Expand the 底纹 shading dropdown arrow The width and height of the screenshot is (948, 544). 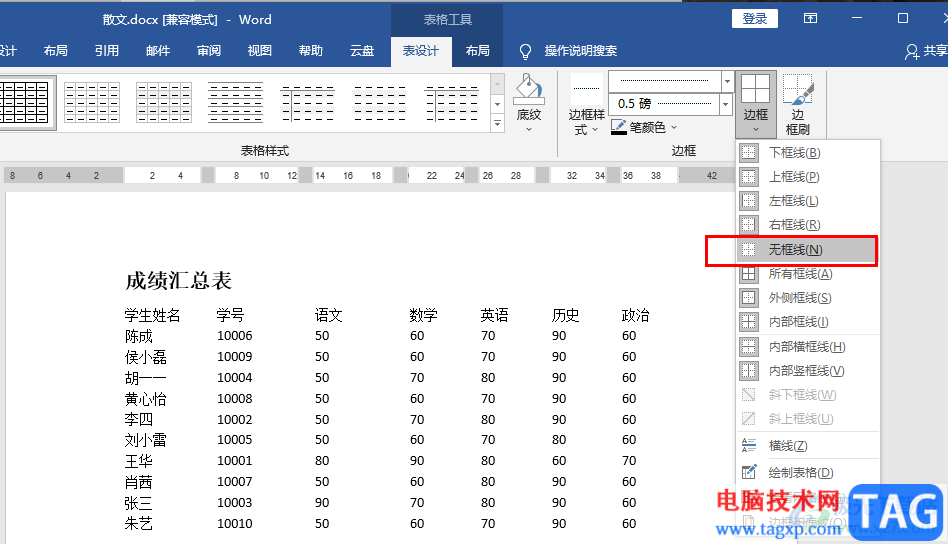(x=528, y=129)
